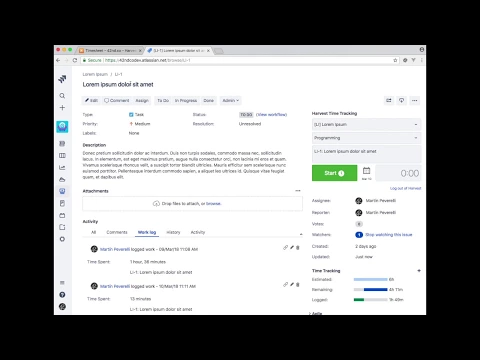This screenshot has height=360, width=480.
Task: Open the Attachments section ellipsis menu
Action: [x=298, y=191]
